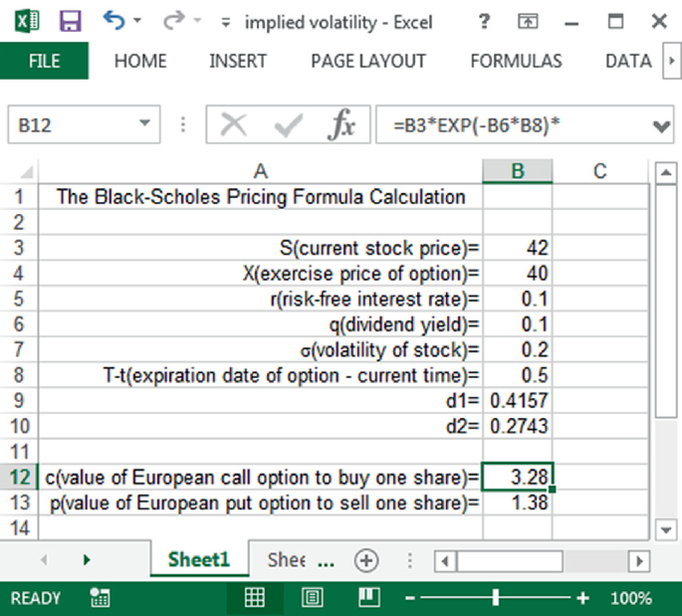Open the FILE backstage button
Viewport: 682px width, 616px height.
click(44, 61)
